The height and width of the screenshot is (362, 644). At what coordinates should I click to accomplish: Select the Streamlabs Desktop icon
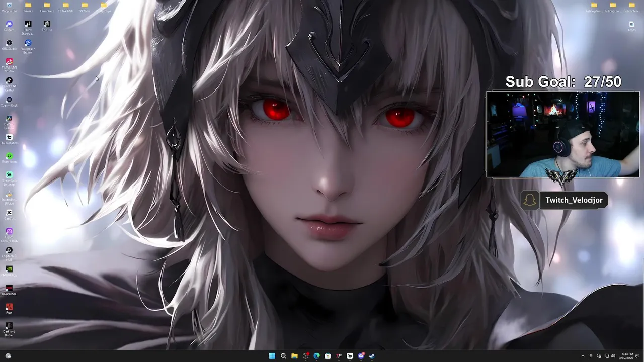pos(9,178)
